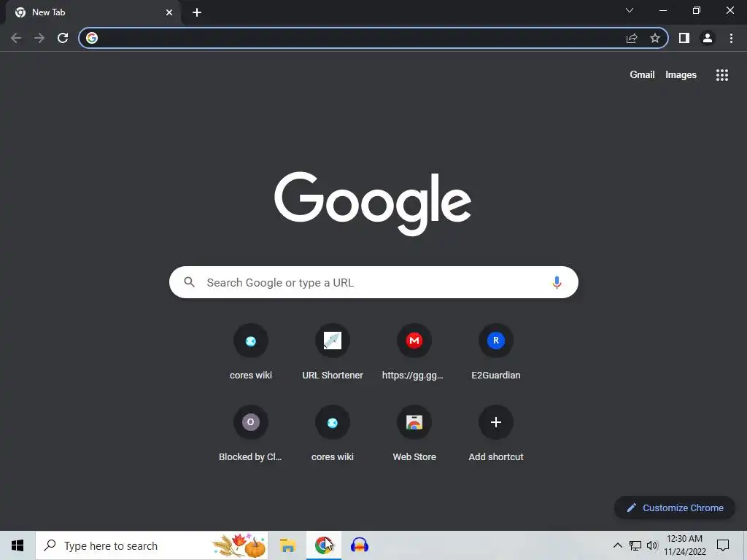The width and height of the screenshot is (747, 560).
Task: Open Google Images link
Action: [681, 75]
